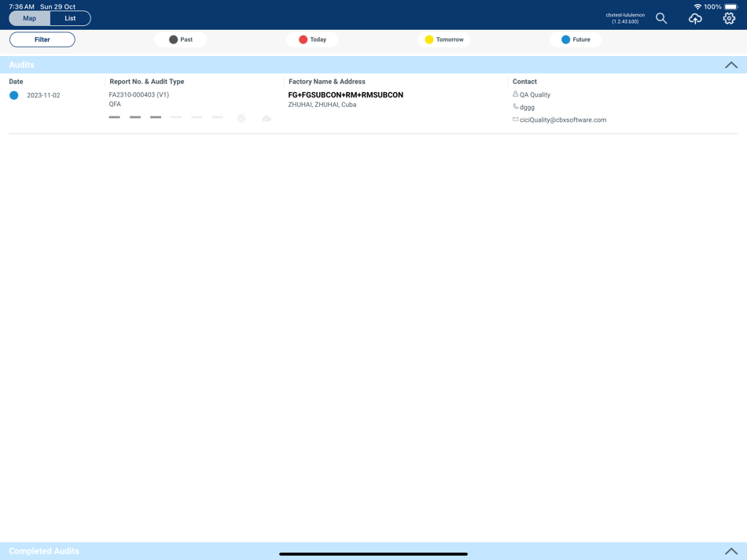The height and width of the screenshot is (560, 747).
Task: Open the settings gear icon
Action: tap(728, 17)
